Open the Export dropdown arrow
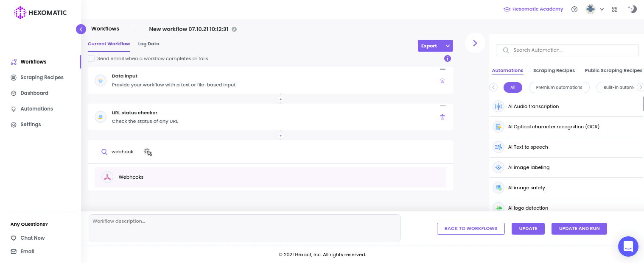This screenshot has height=263, width=644. click(448, 46)
